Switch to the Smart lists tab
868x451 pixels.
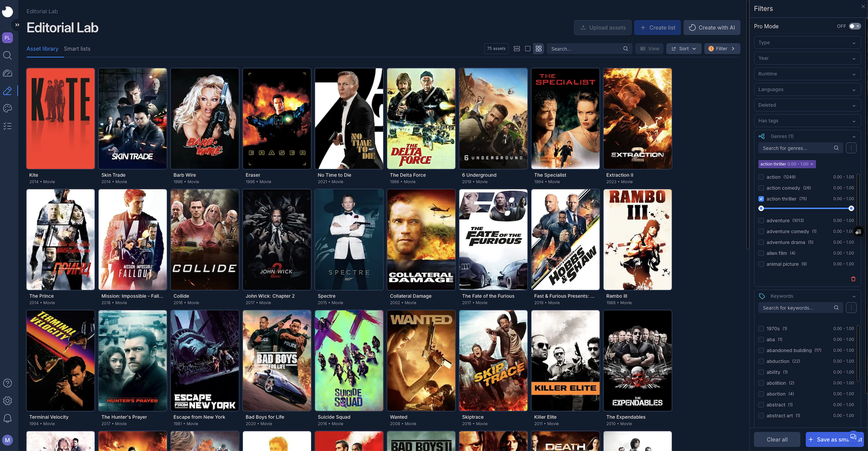coord(77,49)
